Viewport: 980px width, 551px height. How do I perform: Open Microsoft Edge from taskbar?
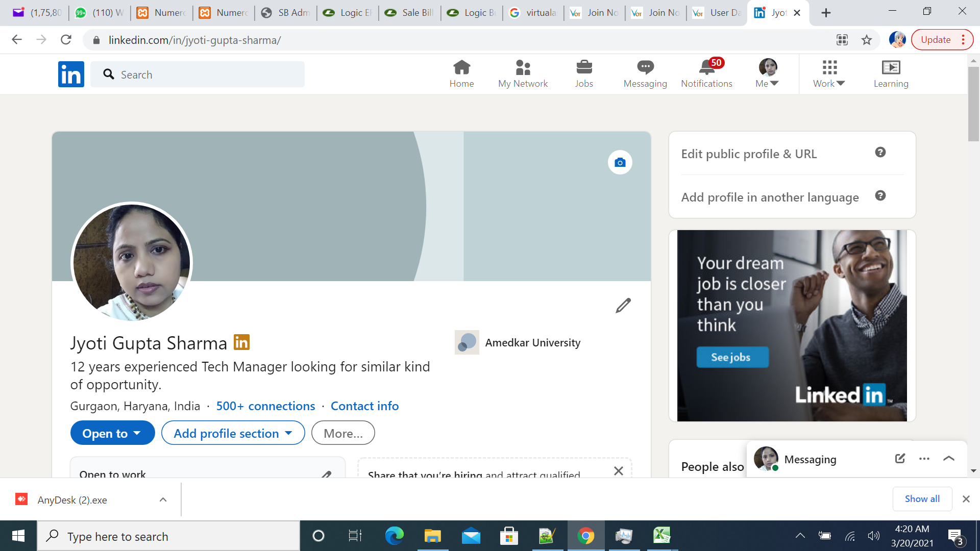pyautogui.click(x=394, y=536)
